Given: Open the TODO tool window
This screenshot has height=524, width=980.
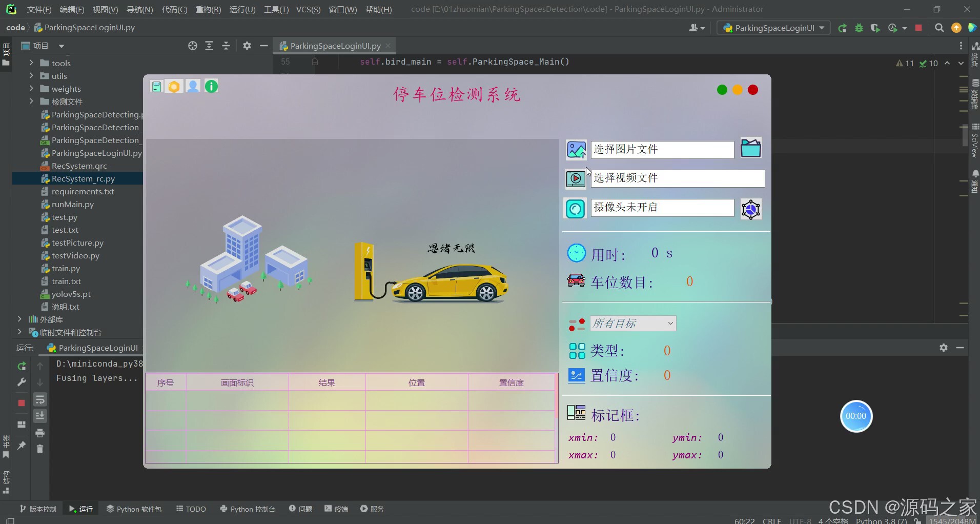Looking at the screenshot, I should (191, 509).
